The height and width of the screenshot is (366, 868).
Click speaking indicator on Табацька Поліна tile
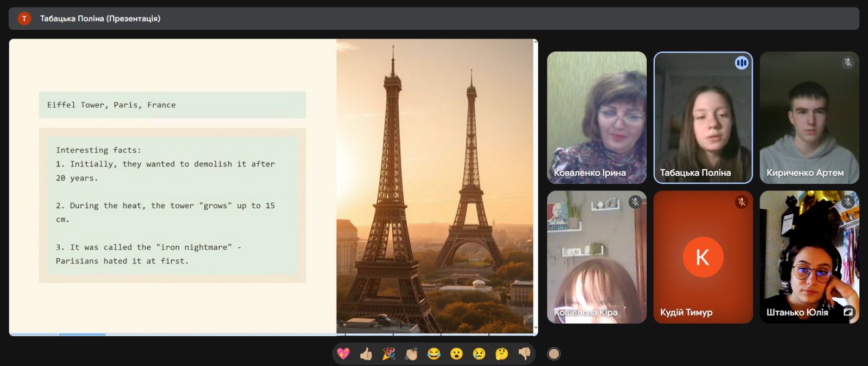(x=741, y=63)
